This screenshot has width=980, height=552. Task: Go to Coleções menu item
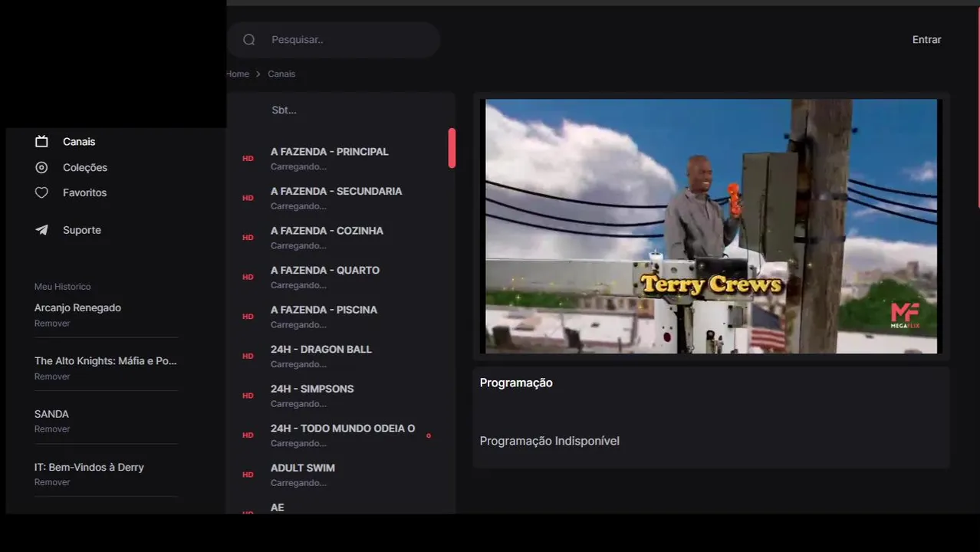click(x=85, y=167)
